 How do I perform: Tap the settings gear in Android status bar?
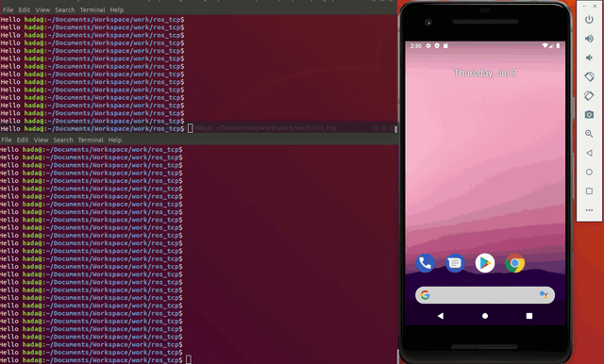(428, 46)
